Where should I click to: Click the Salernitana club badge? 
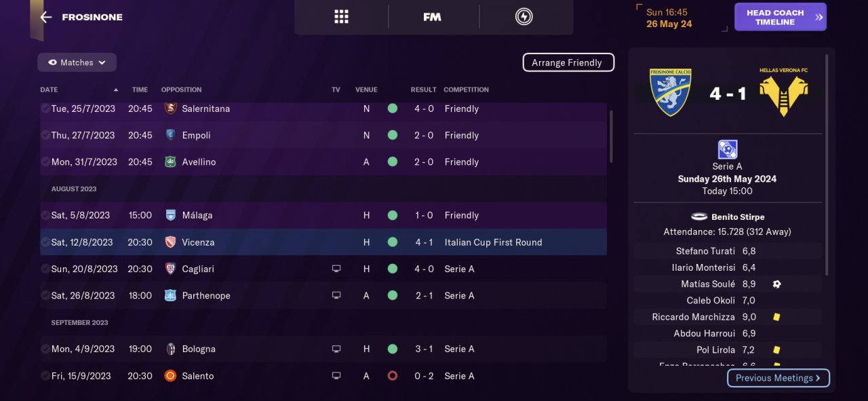point(170,109)
